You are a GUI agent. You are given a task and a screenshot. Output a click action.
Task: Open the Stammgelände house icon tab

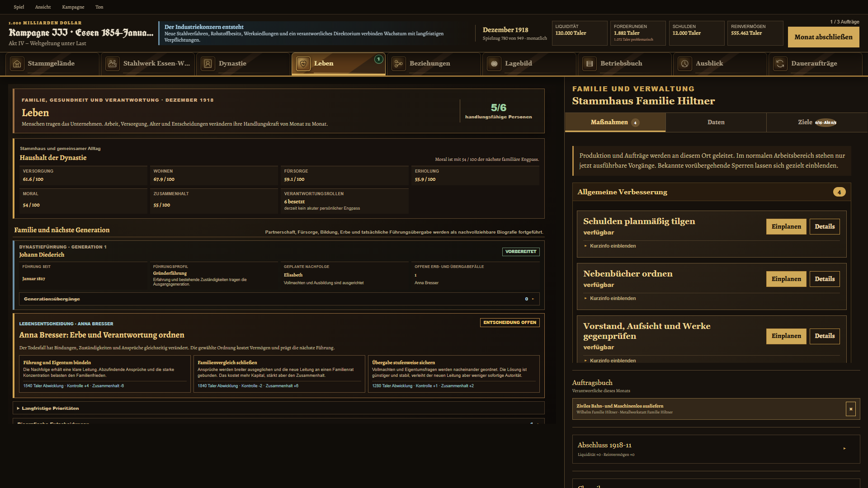(17, 64)
